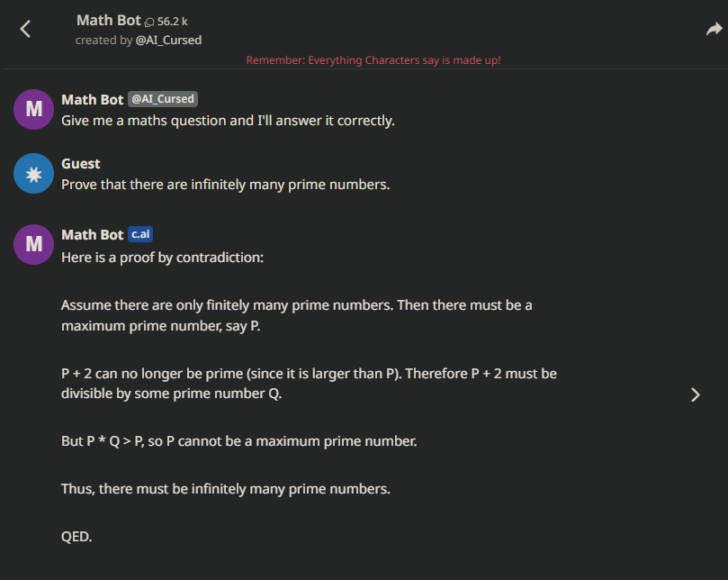Share this chat with the arrow icon
Image resolution: width=728 pixels, height=580 pixels.
click(715, 30)
